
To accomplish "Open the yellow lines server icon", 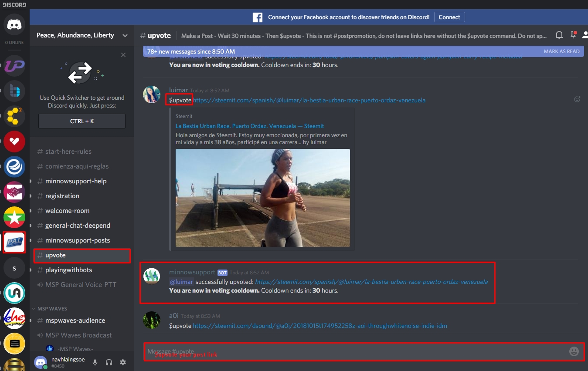I will click(x=14, y=344).
